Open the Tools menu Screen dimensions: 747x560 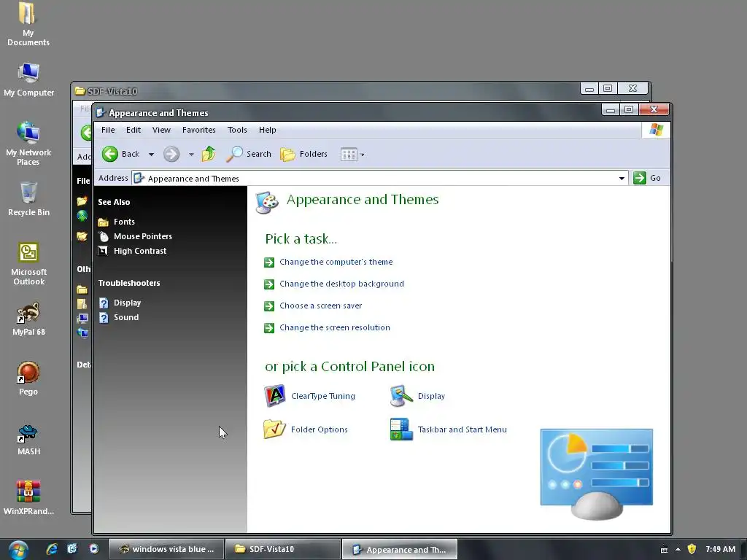coord(237,130)
